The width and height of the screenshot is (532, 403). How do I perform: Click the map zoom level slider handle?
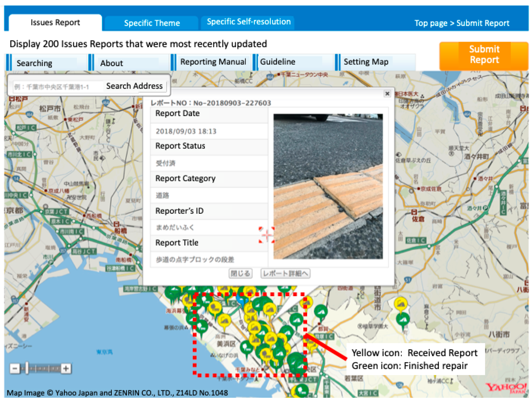(x=27, y=368)
